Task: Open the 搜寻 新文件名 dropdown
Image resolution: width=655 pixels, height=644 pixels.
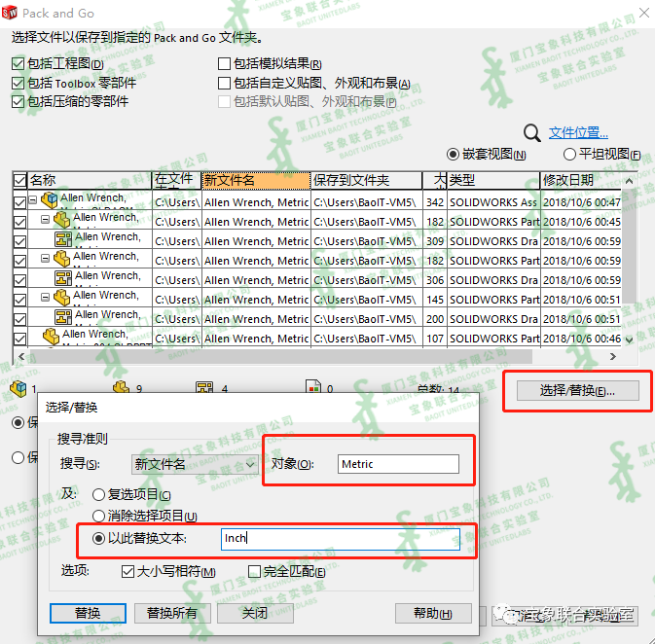Action: (x=195, y=464)
